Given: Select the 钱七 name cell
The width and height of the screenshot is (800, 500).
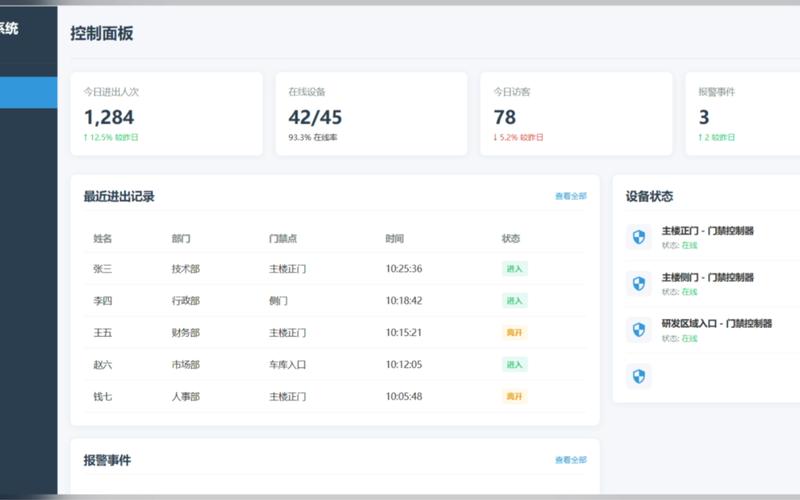Looking at the screenshot, I should [103, 396].
